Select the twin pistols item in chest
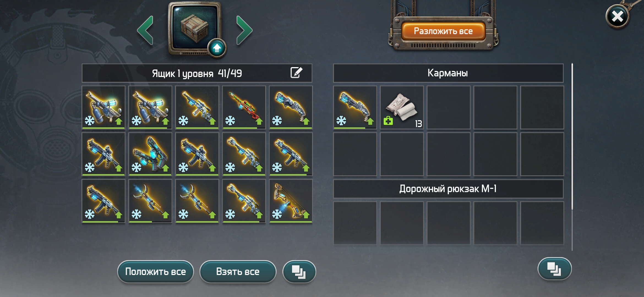This screenshot has width=644, height=297. (x=150, y=154)
